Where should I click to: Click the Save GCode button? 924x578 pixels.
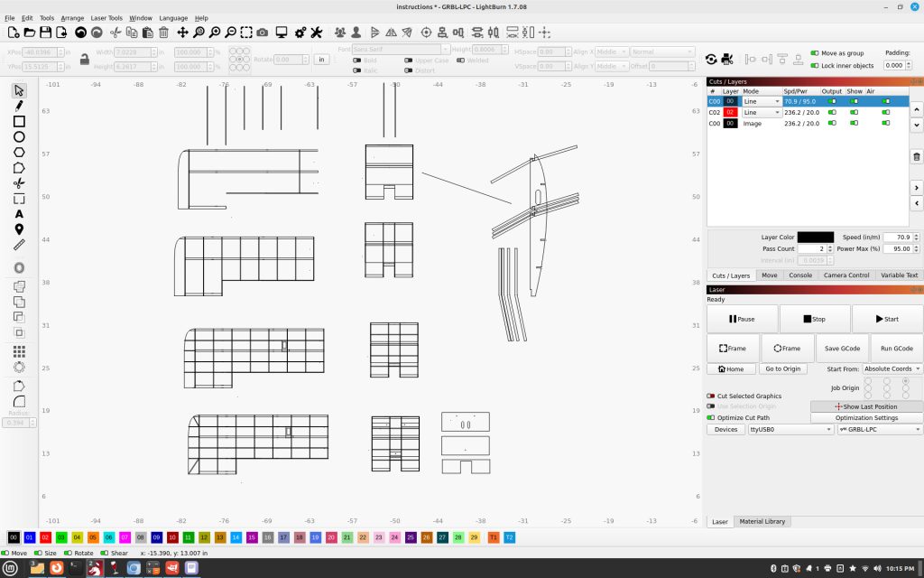click(842, 348)
